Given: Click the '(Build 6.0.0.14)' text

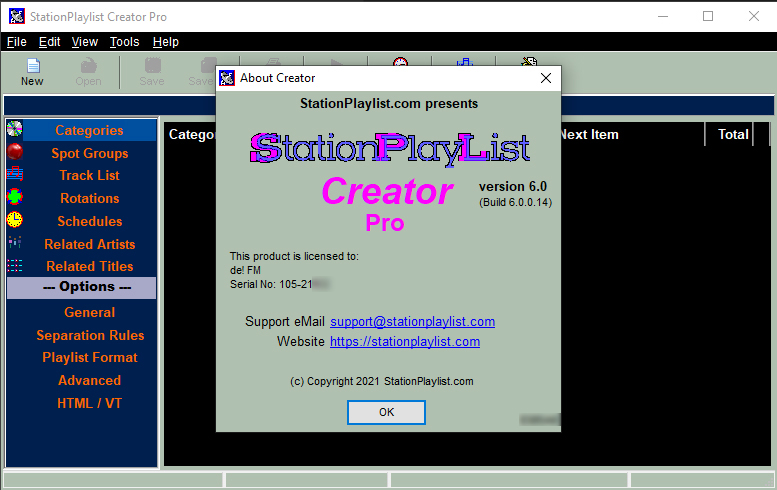Looking at the screenshot, I should [x=515, y=202].
